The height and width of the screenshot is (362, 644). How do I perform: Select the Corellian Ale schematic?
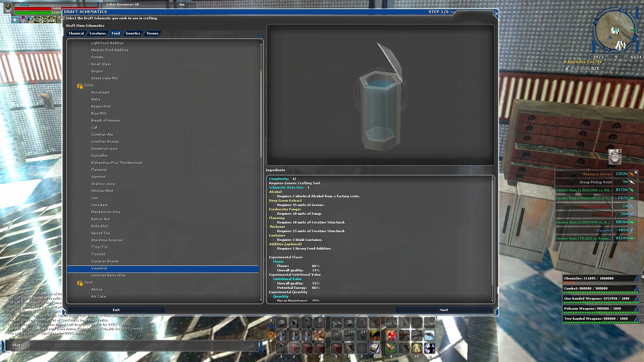click(102, 134)
